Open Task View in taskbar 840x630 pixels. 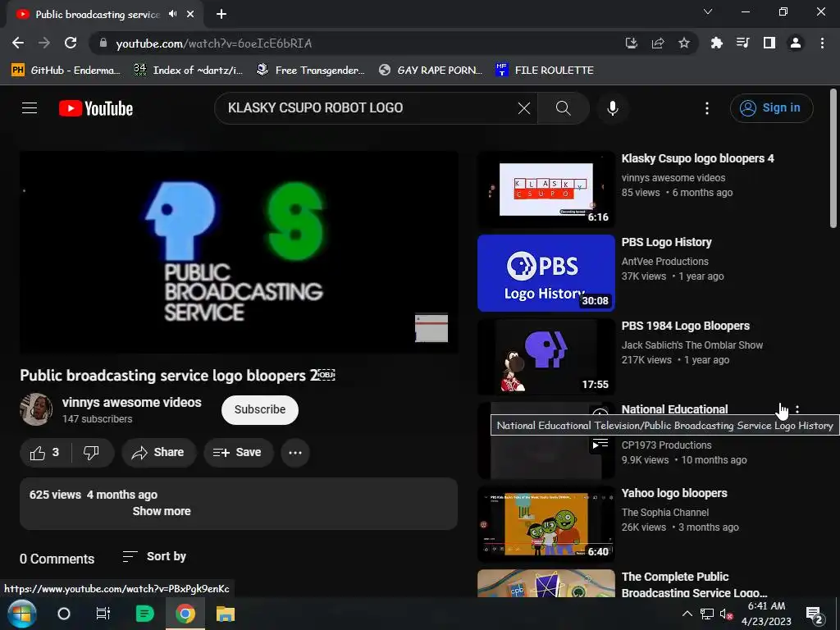tap(103, 614)
